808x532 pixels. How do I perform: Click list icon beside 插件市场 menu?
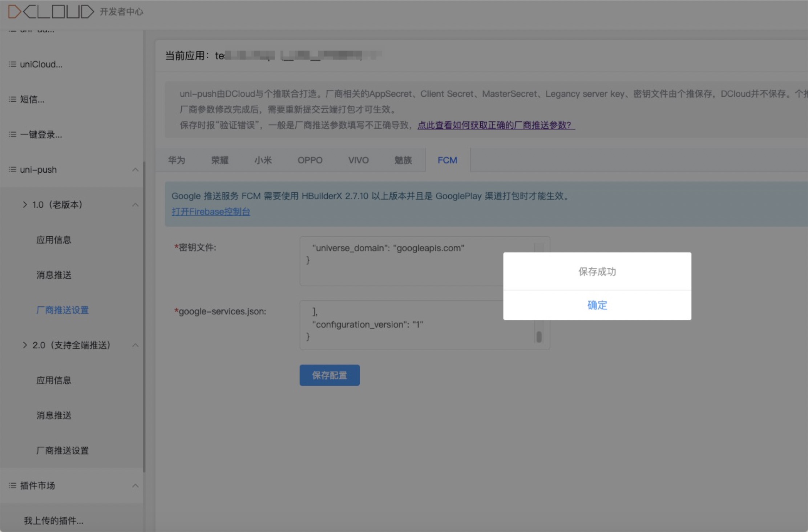click(x=12, y=485)
